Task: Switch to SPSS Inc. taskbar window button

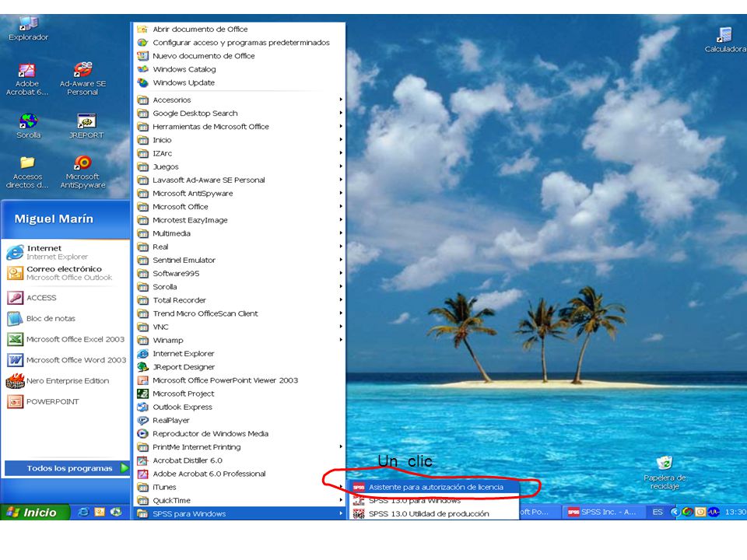Action: click(602, 512)
